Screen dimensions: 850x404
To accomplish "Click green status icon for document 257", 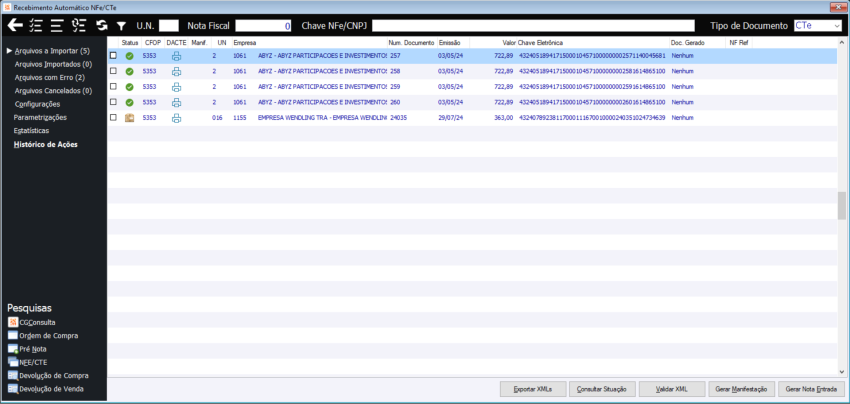I will click(x=130, y=56).
